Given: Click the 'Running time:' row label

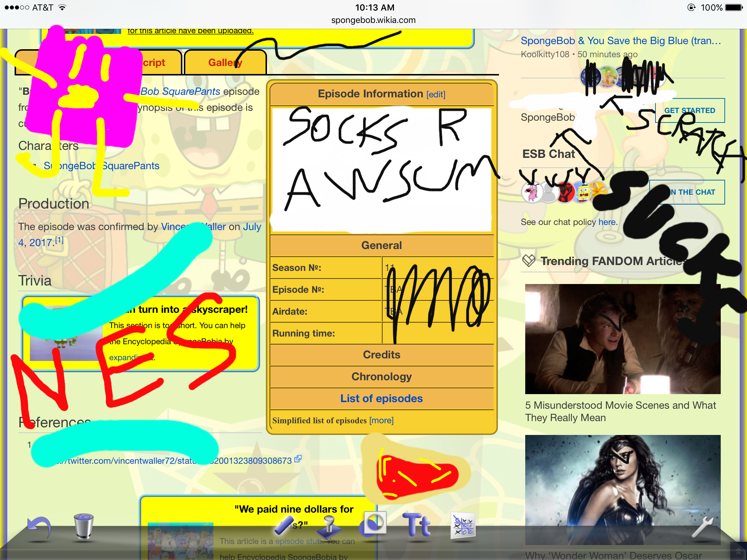Looking at the screenshot, I should 303,334.
